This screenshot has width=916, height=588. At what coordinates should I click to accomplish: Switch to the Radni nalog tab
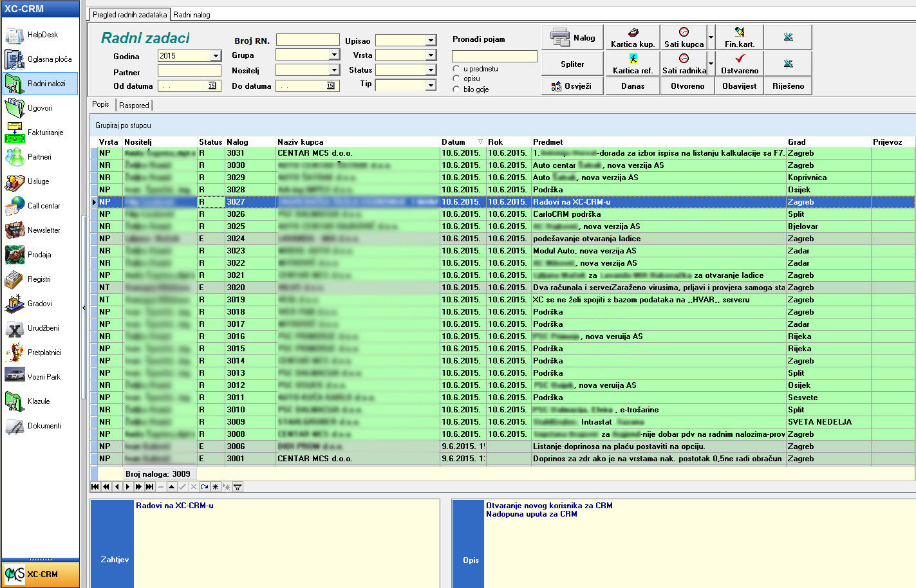[x=192, y=14]
